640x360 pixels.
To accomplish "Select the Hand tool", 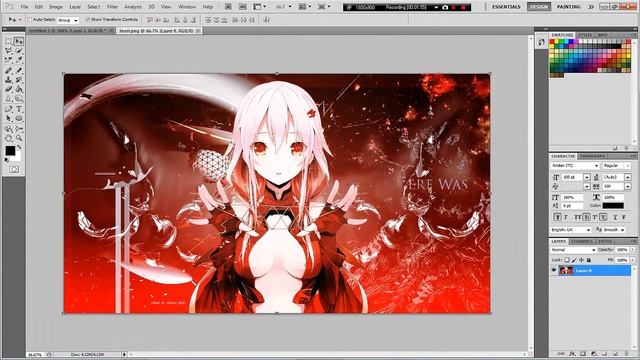I will point(9,138).
